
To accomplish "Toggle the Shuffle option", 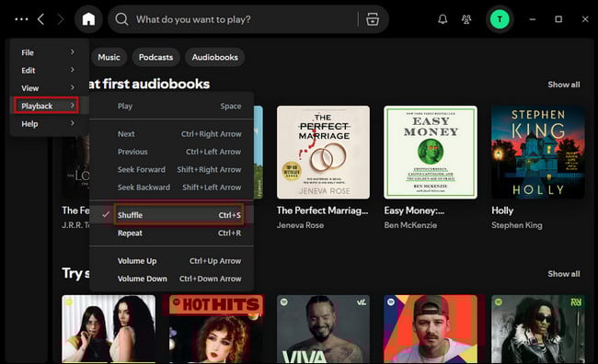I will tap(172, 215).
